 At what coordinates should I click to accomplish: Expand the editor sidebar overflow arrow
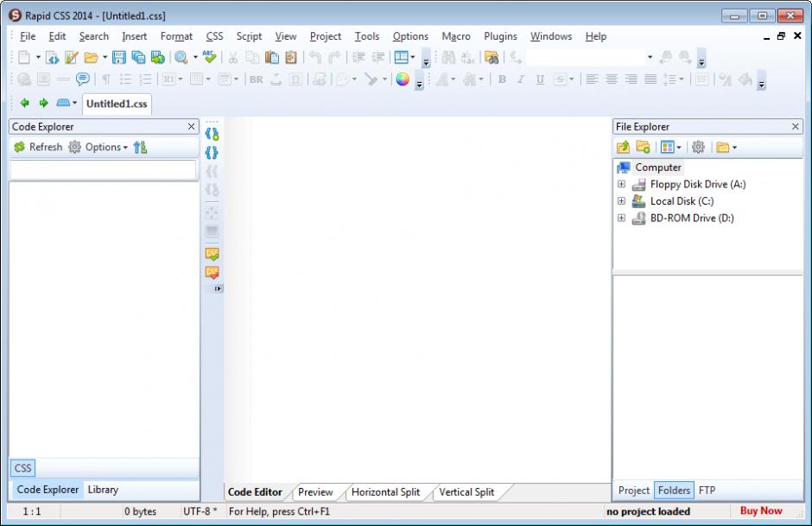pos(218,288)
